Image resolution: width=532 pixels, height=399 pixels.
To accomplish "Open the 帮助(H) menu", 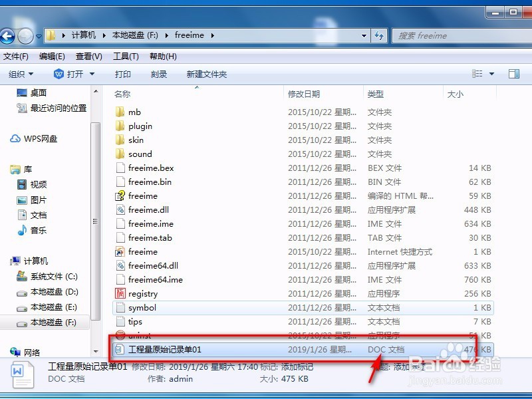I will (x=163, y=57).
